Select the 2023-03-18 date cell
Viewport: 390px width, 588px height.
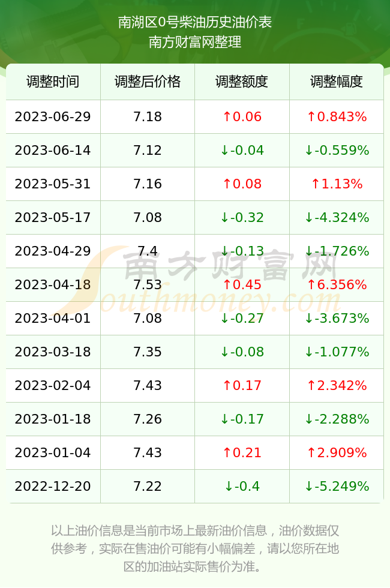pos(53,352)
